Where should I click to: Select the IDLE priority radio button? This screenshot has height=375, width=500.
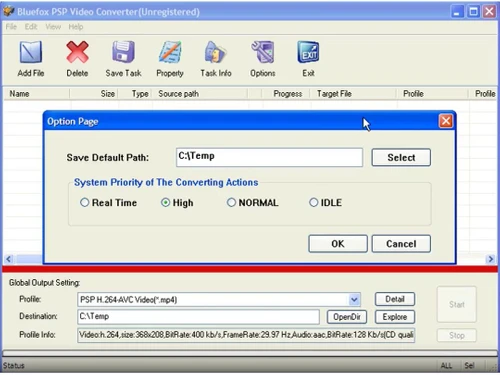(314, 202)
